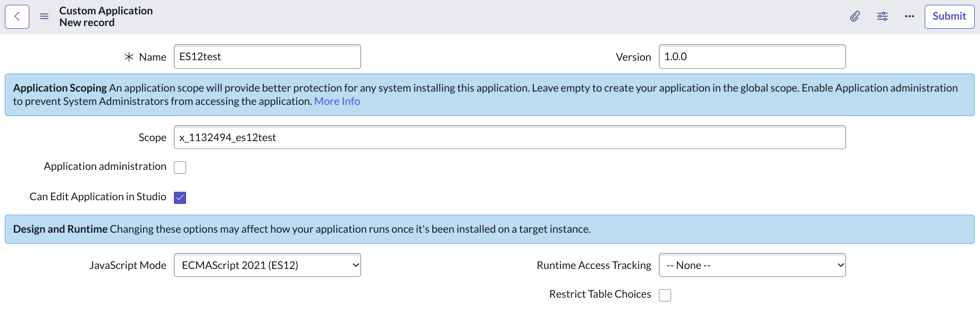Click into the Name input field
This screenshot has width=980, height=311.
267,56
